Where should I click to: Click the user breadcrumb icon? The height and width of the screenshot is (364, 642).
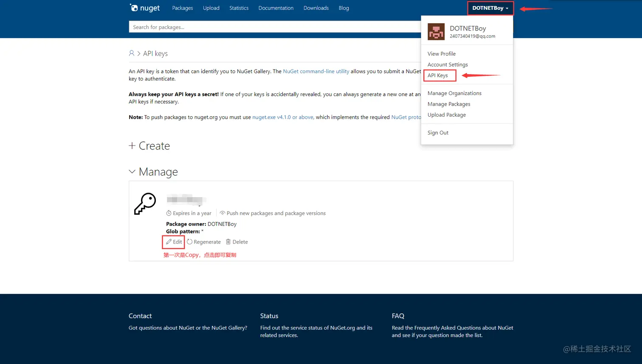[132, 53]
